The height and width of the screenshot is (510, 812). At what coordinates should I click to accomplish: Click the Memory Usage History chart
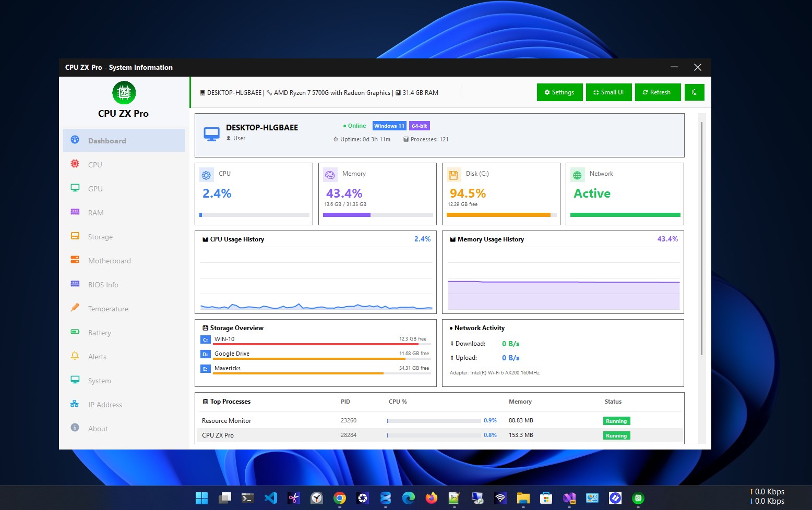pos(564,279)
